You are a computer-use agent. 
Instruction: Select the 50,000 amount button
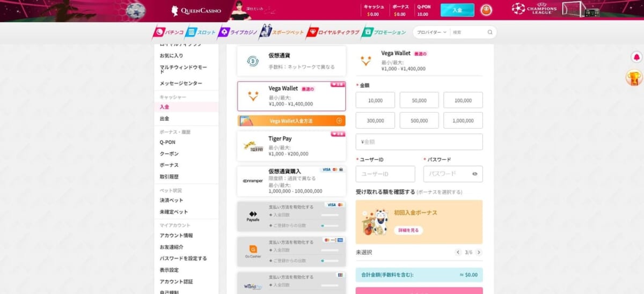pyautogui.click(x=419, y=100)
